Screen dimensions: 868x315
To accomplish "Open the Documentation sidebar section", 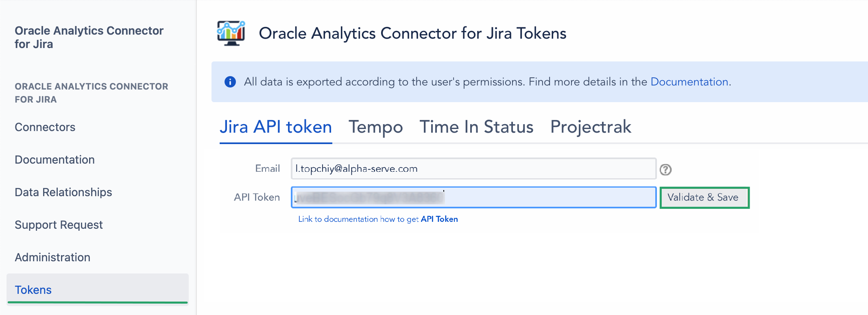I will click(55, 159).
